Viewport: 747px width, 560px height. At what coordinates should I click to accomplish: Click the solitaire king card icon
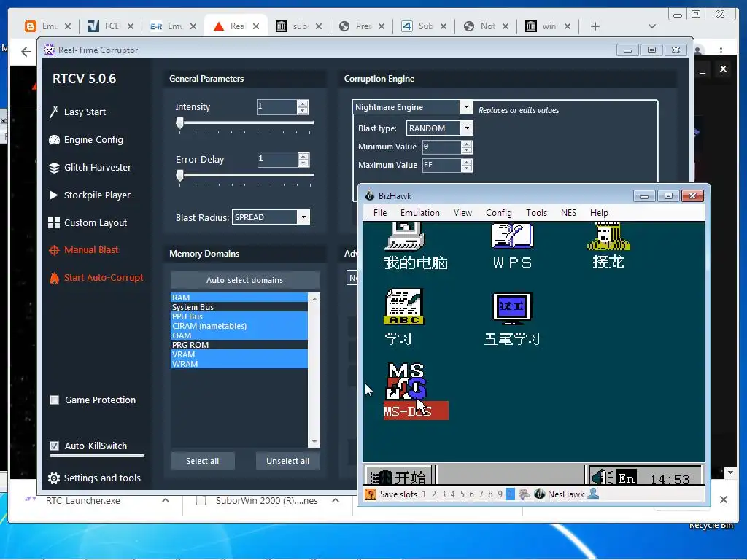pyautogui.click(x=608, y=236)
